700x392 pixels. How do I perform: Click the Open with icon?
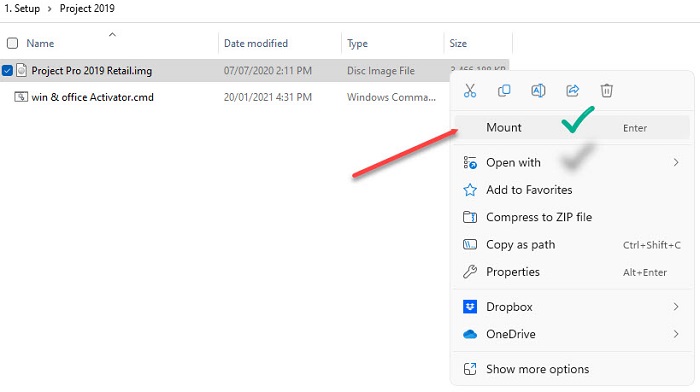[470, 163]
